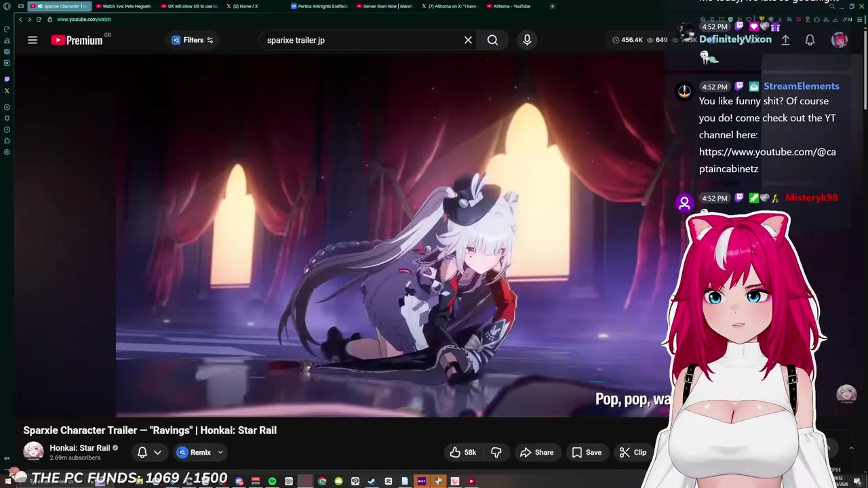This screenshot has width=868, height=488.
Task: Open the YouTube notifications bell at top
Action: coord(810,40)
